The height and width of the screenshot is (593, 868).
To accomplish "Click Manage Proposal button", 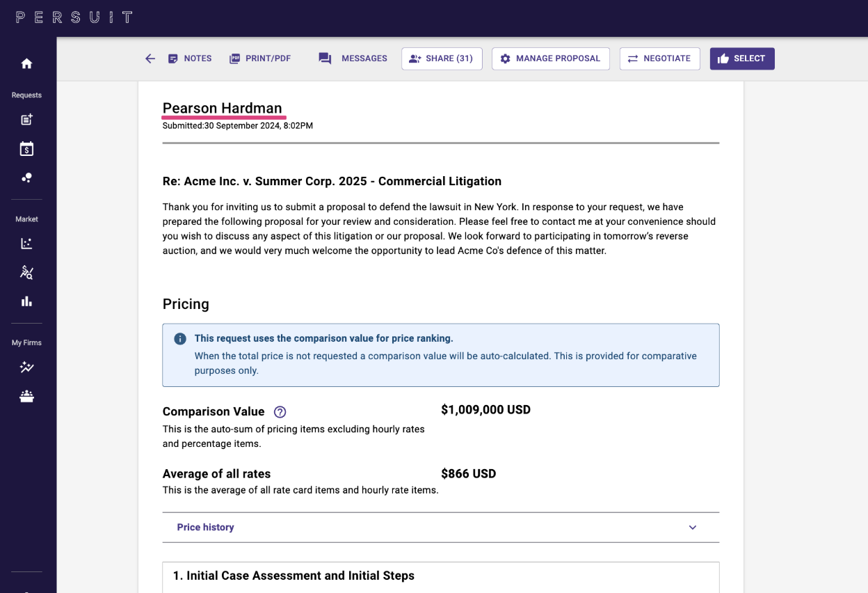I will click(551, 58).
